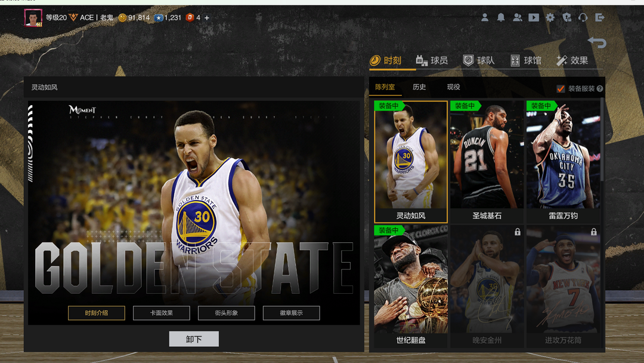Screen dimensions: 644x363
Task: Click the help icon beside 装备服装
Action: [600, 88]
